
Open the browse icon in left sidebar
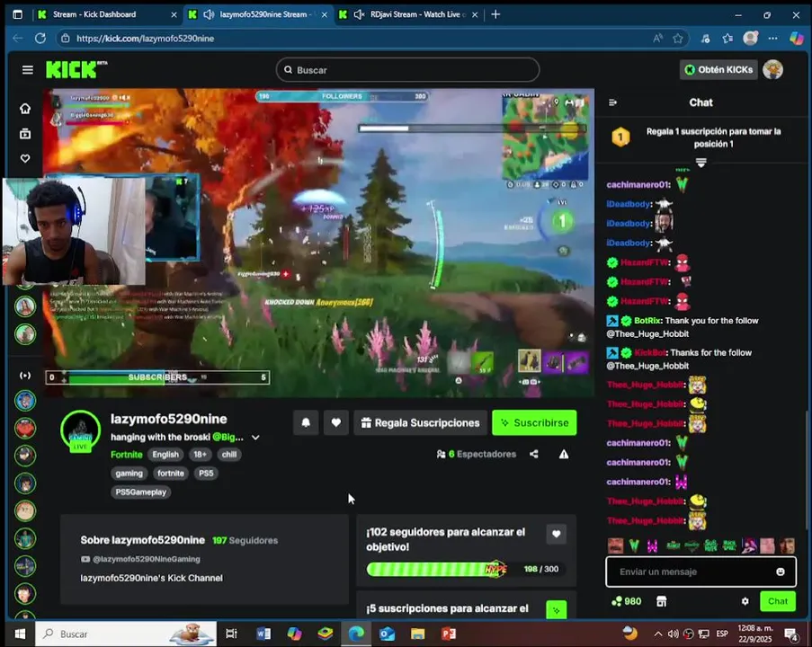pos(25,134)
